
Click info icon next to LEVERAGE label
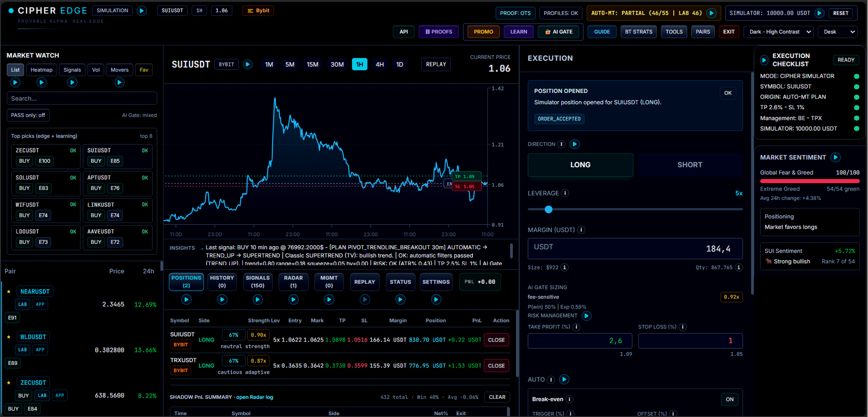[x=565, y=193]
